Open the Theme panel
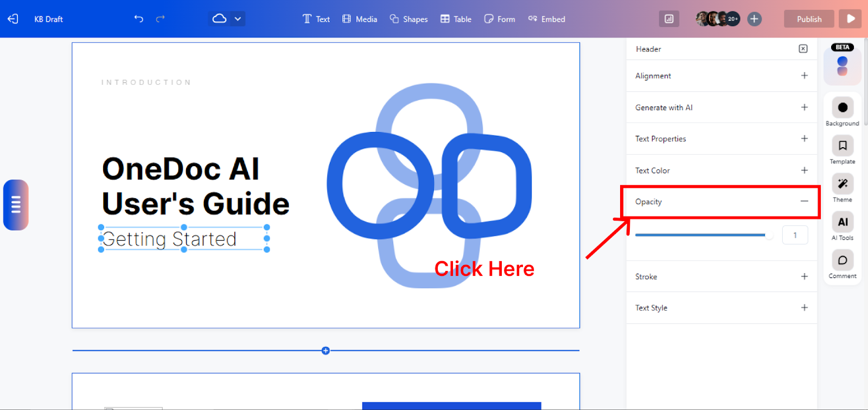 843,188
